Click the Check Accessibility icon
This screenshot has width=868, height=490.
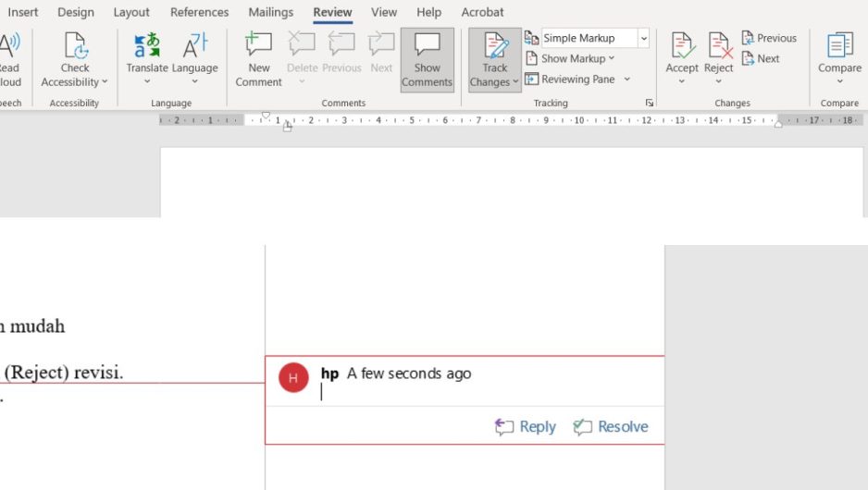(x=75, y=45)
